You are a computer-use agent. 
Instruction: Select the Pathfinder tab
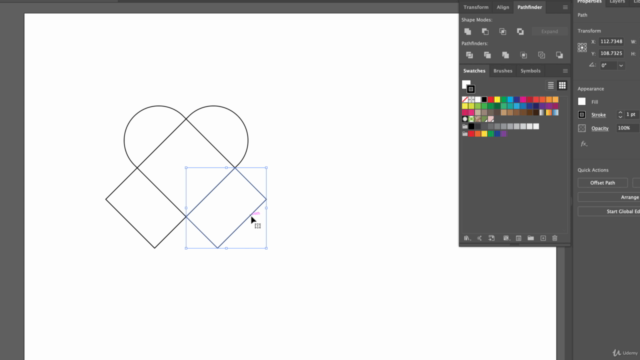(x=530, y=7)
